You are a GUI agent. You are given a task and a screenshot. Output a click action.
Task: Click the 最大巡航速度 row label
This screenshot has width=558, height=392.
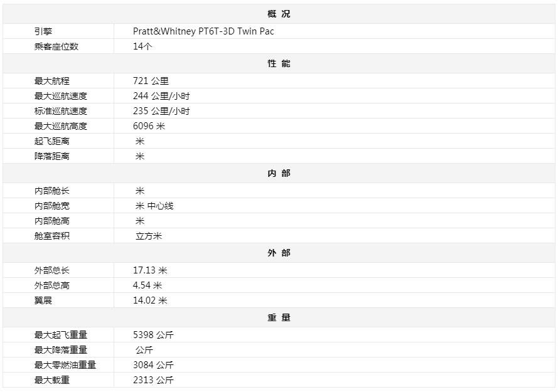coord(61,96)
